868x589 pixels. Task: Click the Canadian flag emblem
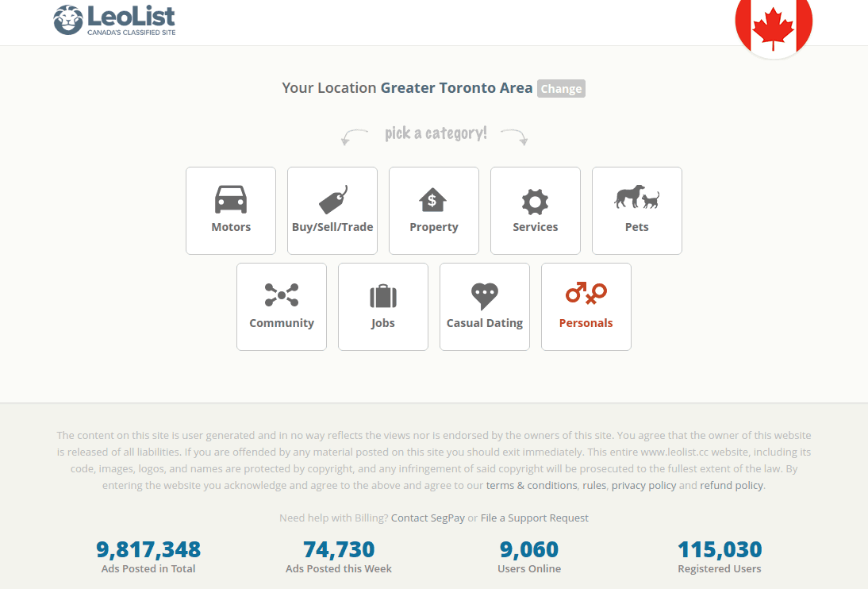[x=774, y=26]
